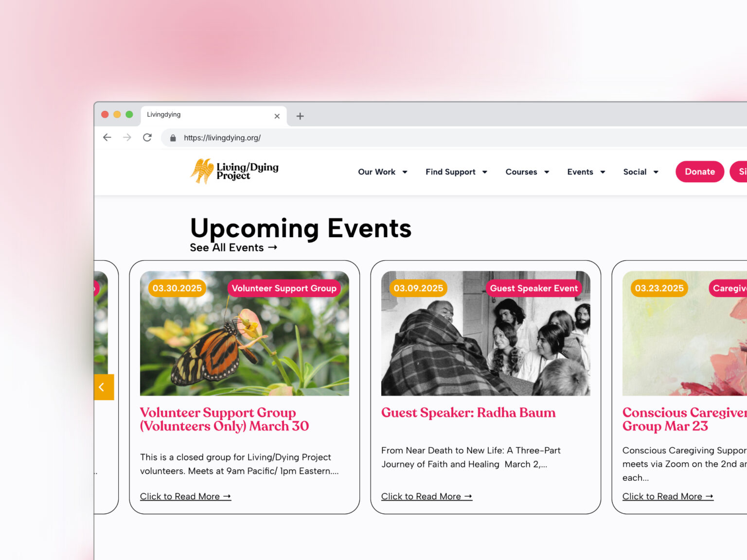This screenshot has width=747, height=560.
Task: Open the Social navigation menu
Action: point(640,172)
